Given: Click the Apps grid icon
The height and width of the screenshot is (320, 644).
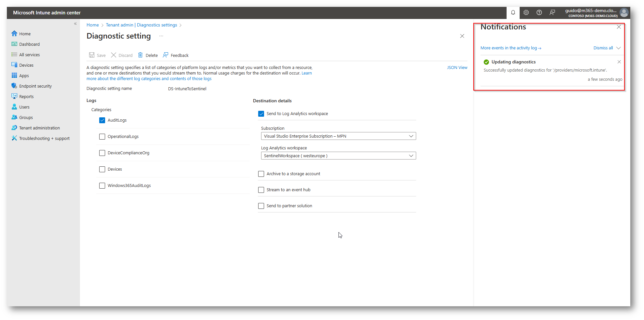Looking at the screenshot, I should 14,75.
